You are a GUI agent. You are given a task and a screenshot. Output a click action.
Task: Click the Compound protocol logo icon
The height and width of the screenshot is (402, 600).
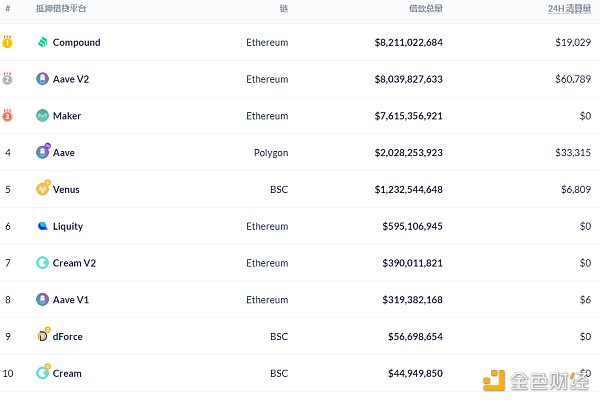42,43
